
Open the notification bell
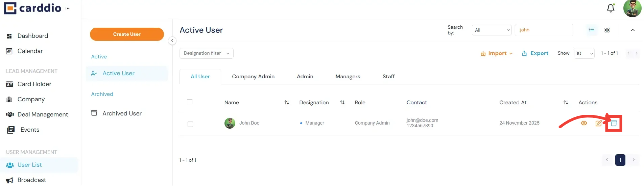tap(611, 8)
